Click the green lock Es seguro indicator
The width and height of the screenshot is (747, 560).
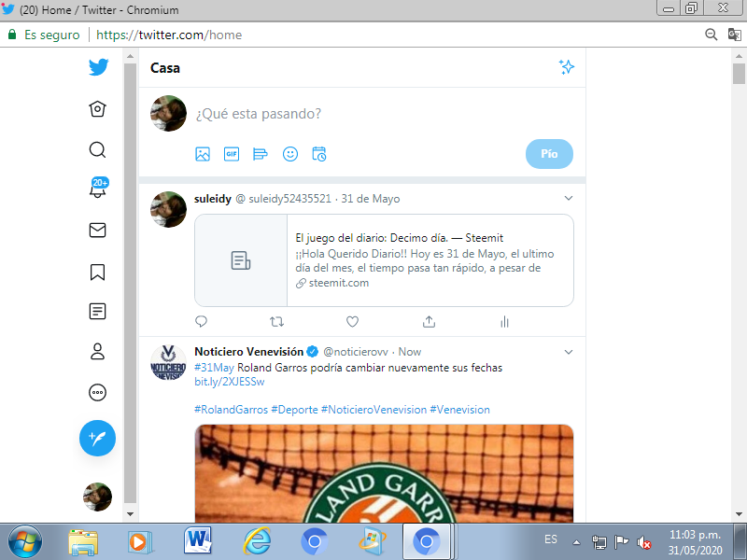point(44,35)
